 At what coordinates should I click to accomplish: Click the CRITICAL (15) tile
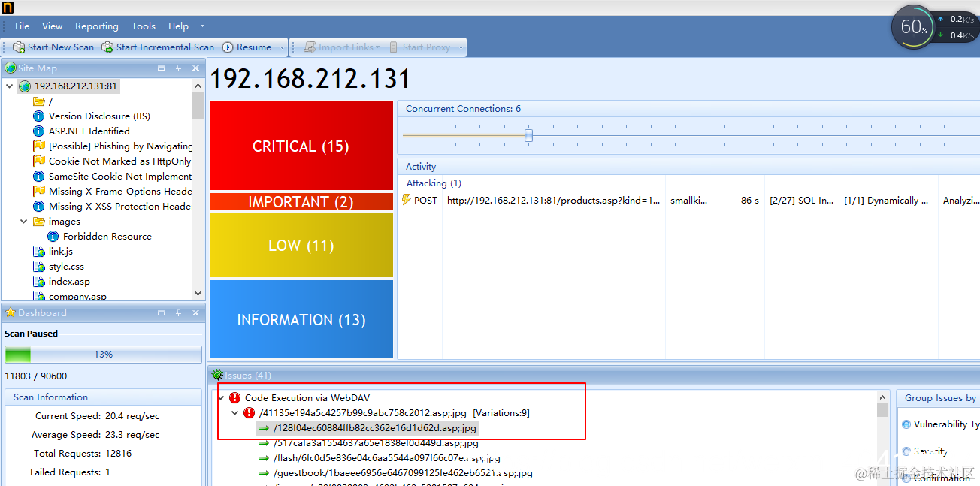301,146
